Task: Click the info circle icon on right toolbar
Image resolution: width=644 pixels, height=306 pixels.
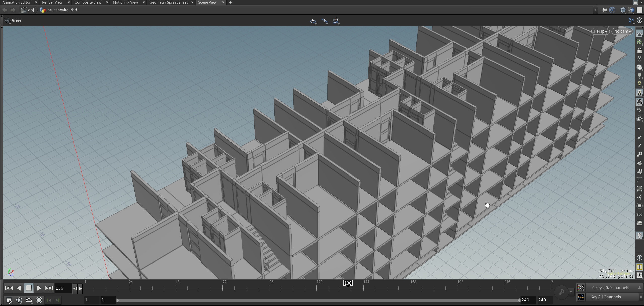Action: pyautogui.click(x=639, y=258)
